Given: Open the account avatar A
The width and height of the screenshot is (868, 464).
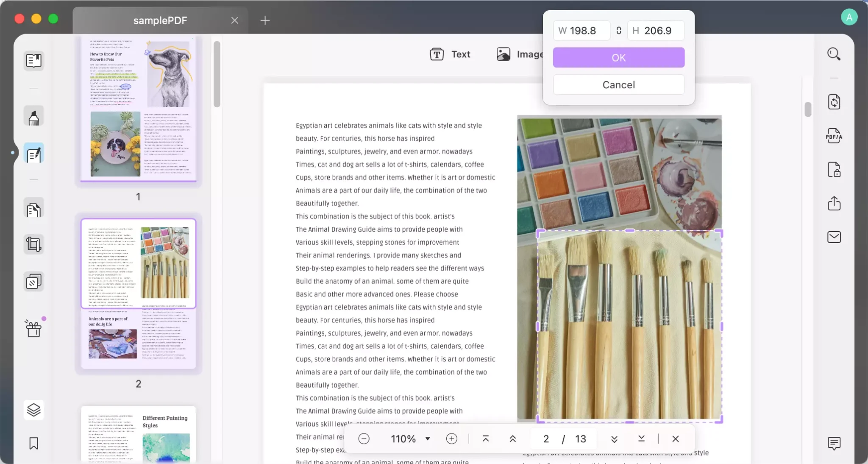Looking at the screenshot, I should (849, 17).
